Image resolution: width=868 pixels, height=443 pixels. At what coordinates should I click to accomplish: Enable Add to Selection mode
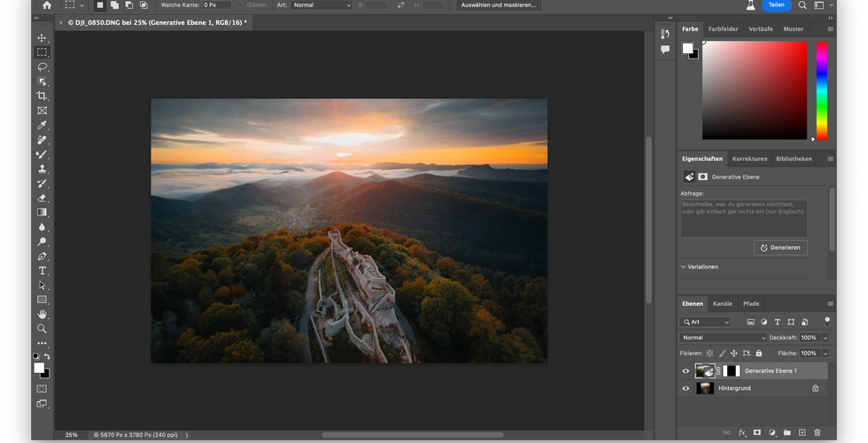(x=114, y=5)
